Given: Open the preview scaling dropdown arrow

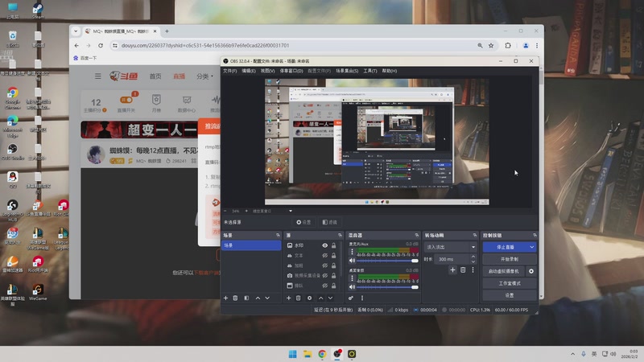Looking at the screenshot, I should (x=291, y=211).
